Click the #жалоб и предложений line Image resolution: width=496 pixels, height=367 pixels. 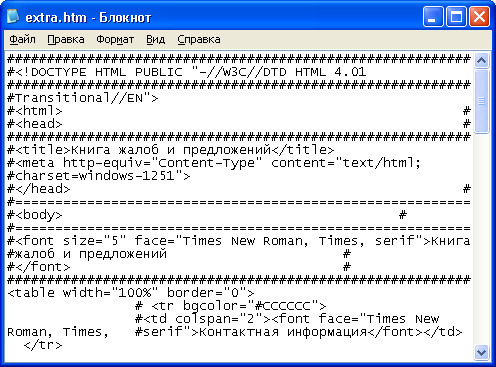pos(87,254)
